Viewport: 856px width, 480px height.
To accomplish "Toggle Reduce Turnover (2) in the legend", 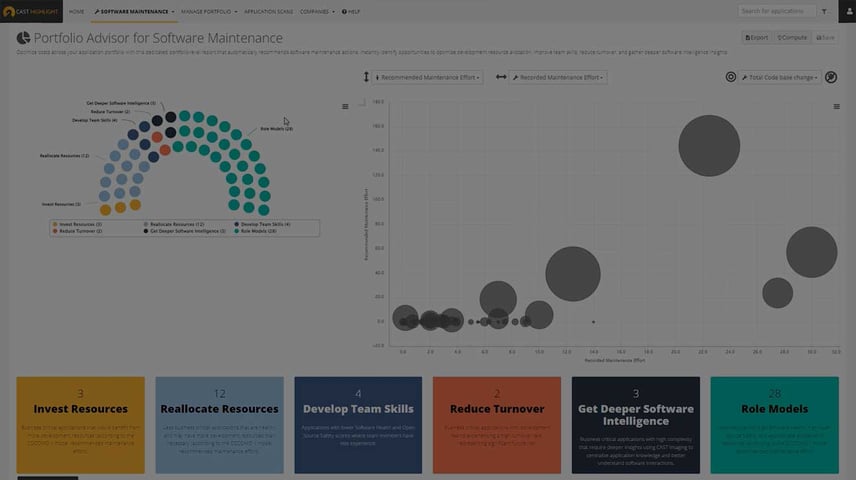I will [77, 231].
